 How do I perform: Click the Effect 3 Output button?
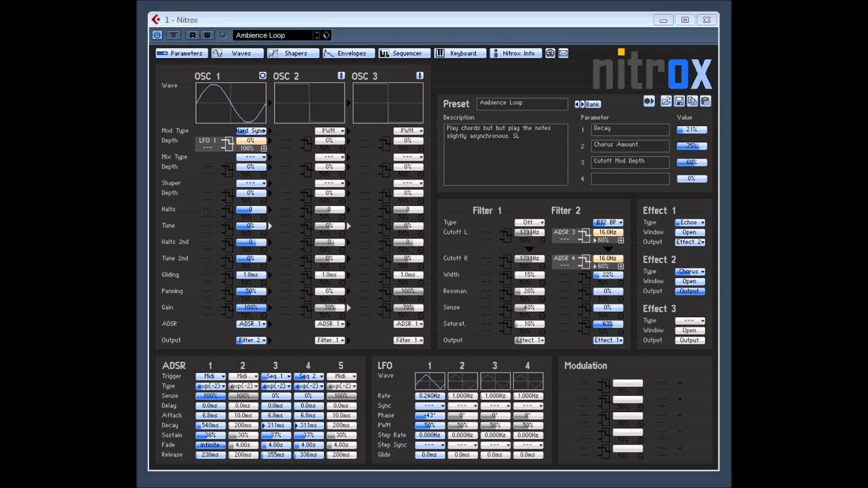coord(690,340)
